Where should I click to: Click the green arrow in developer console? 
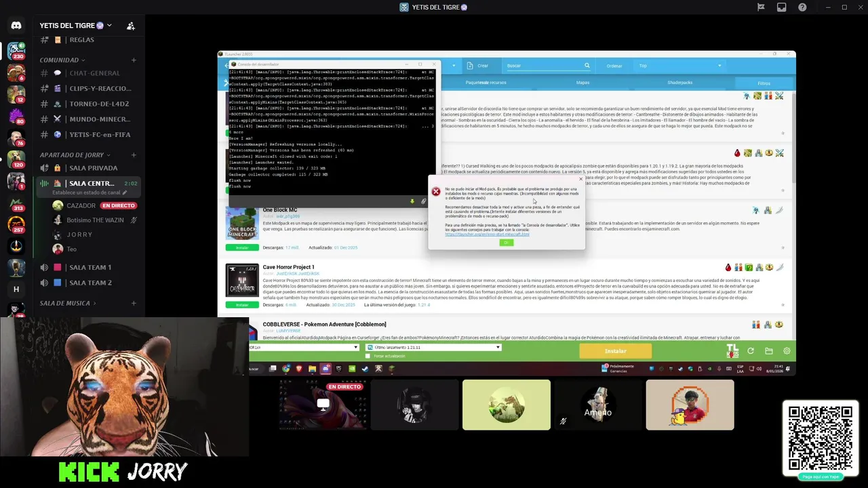pos(412,201)
